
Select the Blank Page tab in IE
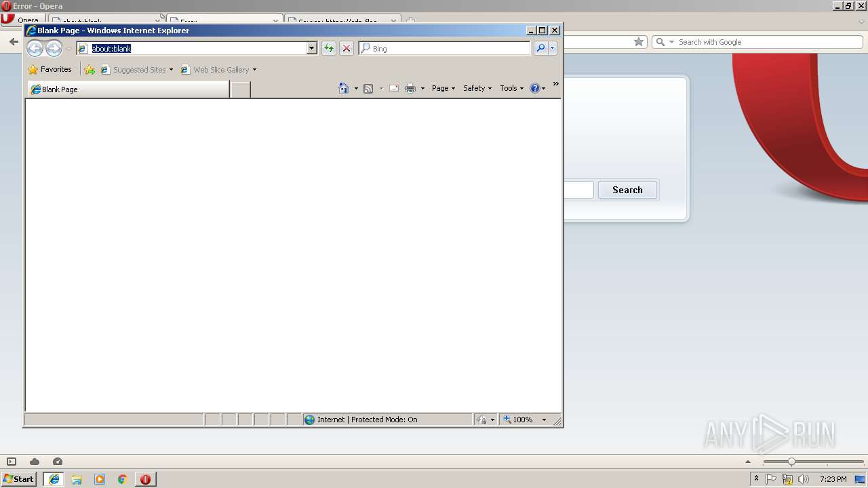pos(128,89)
